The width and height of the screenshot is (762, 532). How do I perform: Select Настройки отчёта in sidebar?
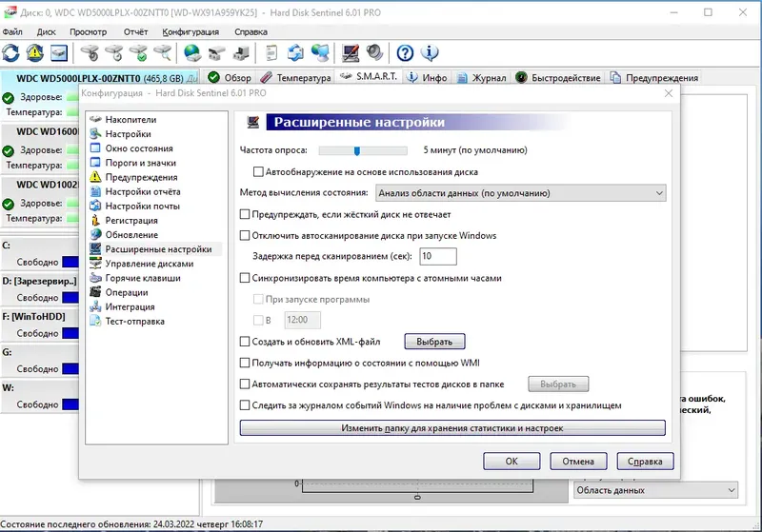[143, 191]
